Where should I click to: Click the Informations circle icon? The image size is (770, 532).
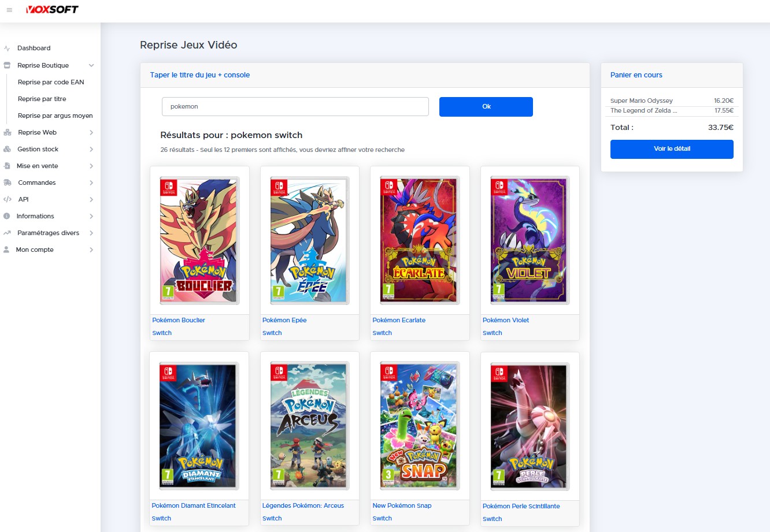(x=7, y=216)
